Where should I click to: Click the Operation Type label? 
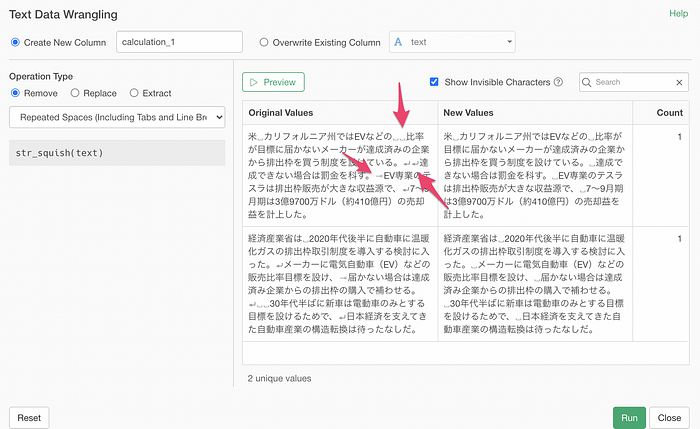click(41, 76)
